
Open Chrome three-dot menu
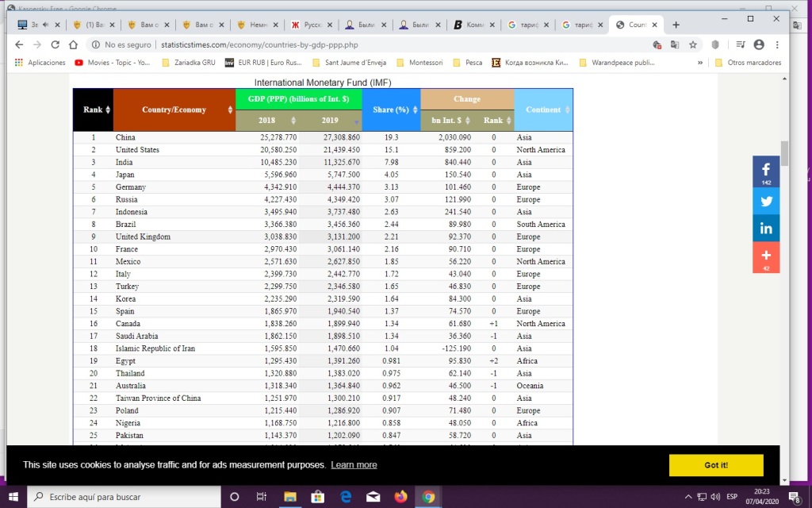777,45
